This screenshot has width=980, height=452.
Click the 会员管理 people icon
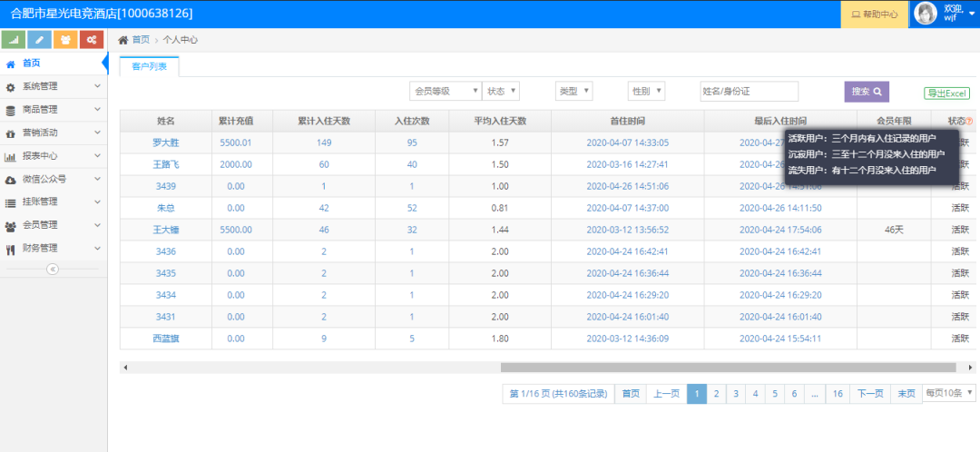tap(10, 226)
